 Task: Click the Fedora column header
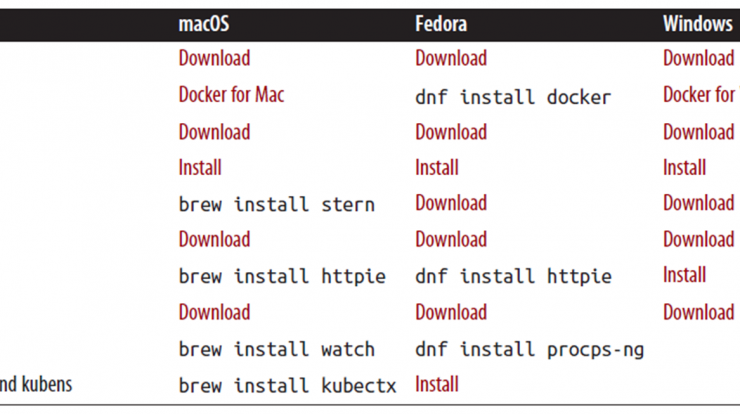(x=441, y=24)
